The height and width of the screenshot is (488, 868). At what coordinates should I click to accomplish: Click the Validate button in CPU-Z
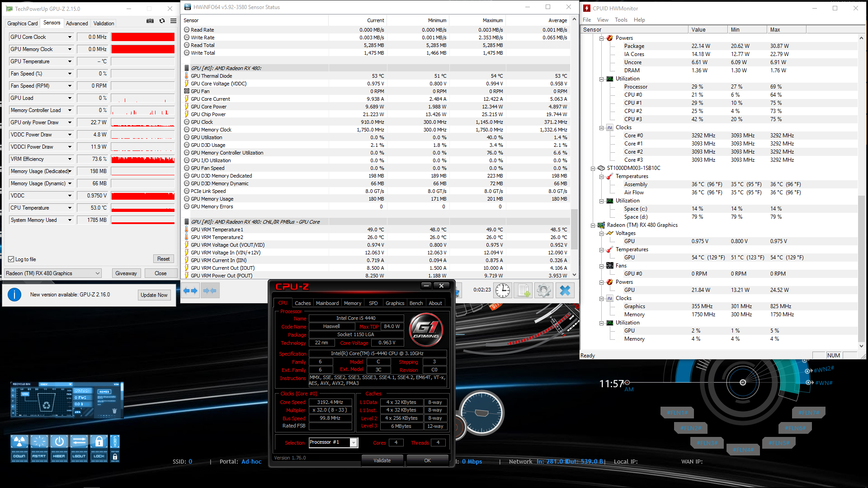tap(382, 460)
